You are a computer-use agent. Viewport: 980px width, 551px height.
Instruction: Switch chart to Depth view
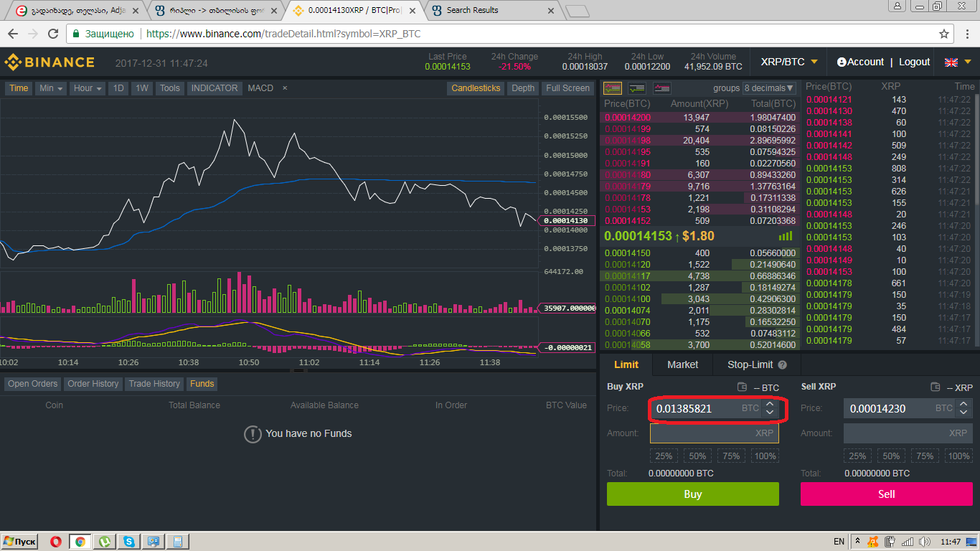523,88
